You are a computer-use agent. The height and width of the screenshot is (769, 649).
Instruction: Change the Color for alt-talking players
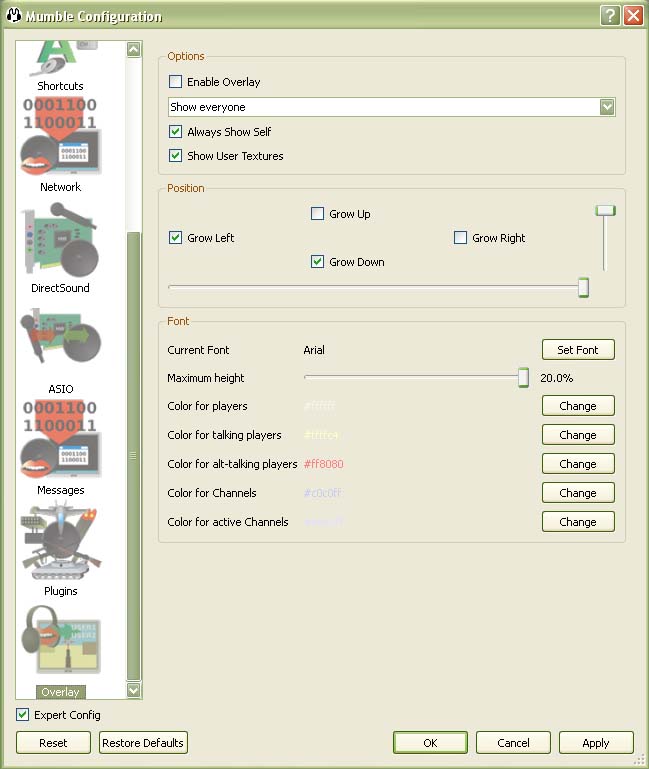click(578, 463)
